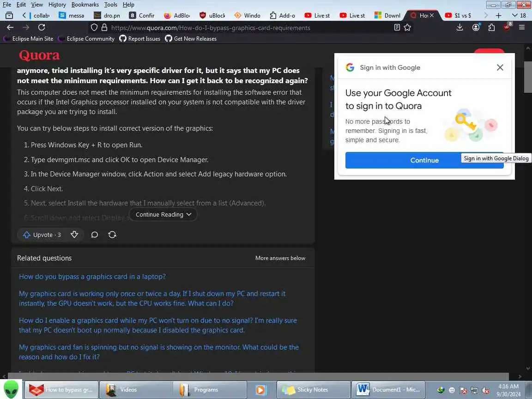Click the page vertical scrollbar thumb
The width and height of the screenshot is (532, 399).
pos(528,77)
